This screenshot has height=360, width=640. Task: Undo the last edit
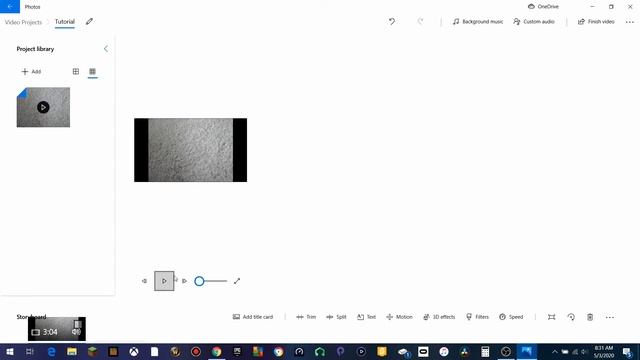click(x=392, y=22)
